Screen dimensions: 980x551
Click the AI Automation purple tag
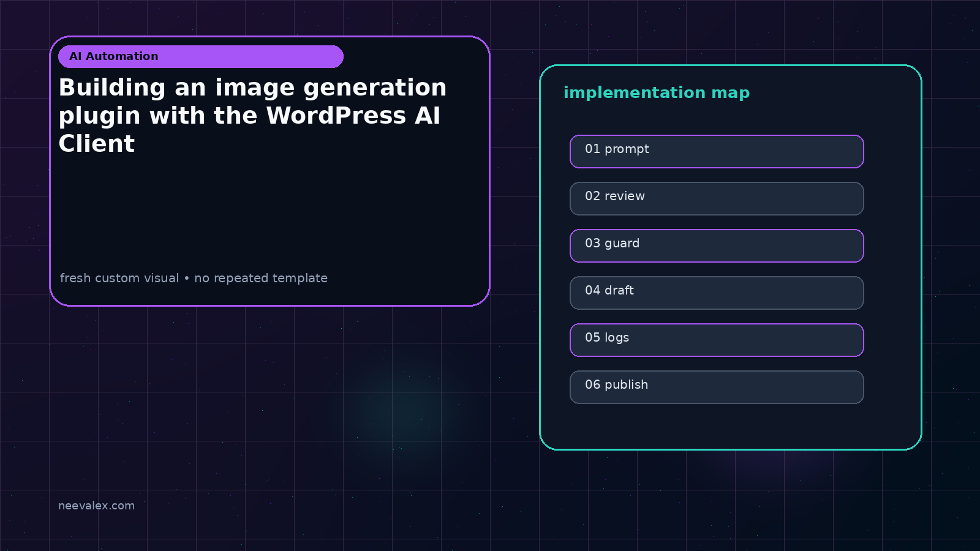[201, 56]
